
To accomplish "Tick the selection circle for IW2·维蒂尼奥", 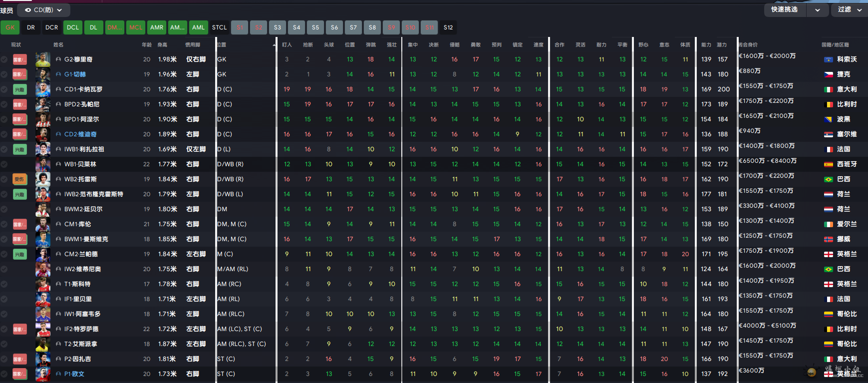I will (4, 269).
